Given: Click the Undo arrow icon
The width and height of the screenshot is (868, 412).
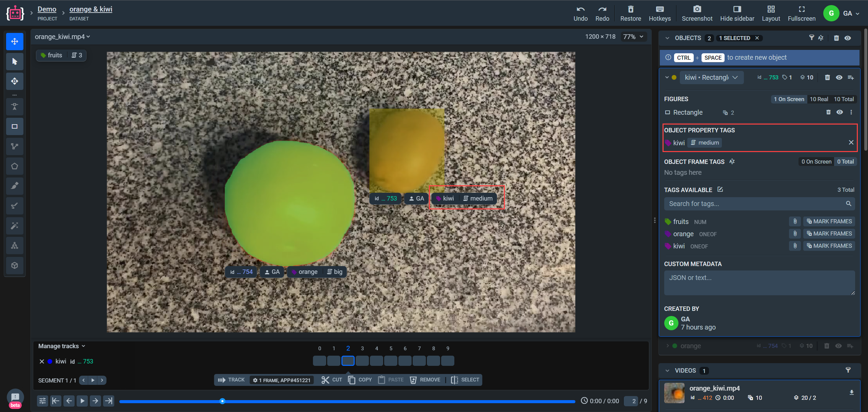Looking at the screenshot, I should pos(580,9).
